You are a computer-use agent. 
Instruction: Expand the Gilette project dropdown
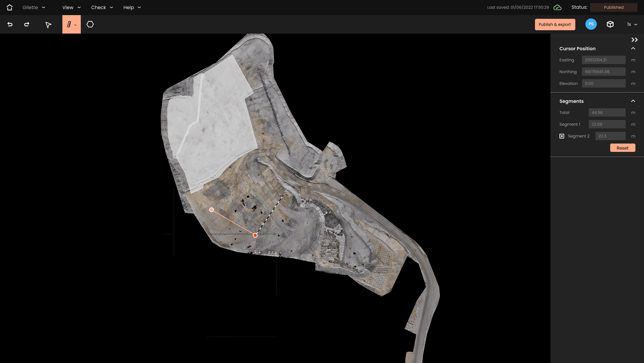pyautogui.click(x=43, y=7)
